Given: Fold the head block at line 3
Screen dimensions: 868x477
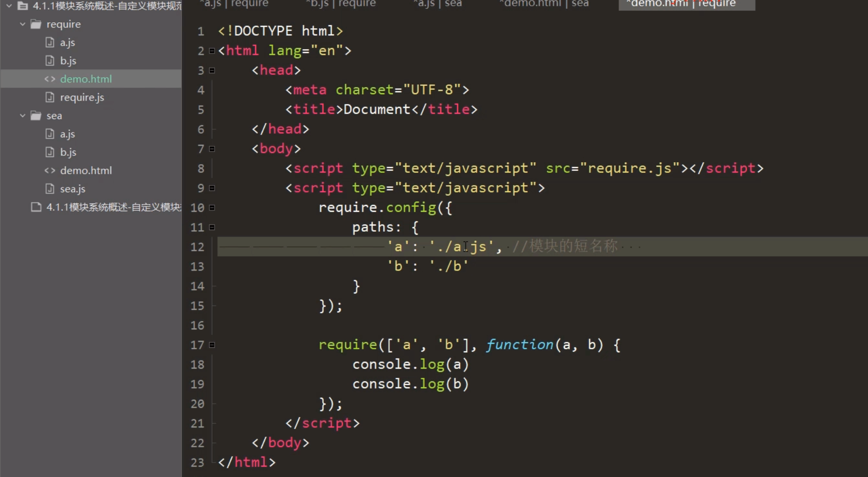Looking at the screenshot, I should (212, 70).
